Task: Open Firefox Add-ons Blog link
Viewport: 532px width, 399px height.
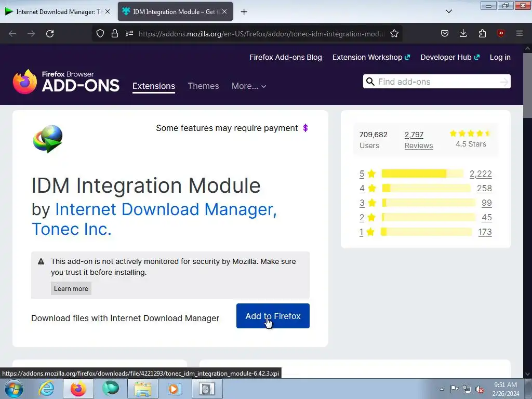Action: click(x=286, y=57)
